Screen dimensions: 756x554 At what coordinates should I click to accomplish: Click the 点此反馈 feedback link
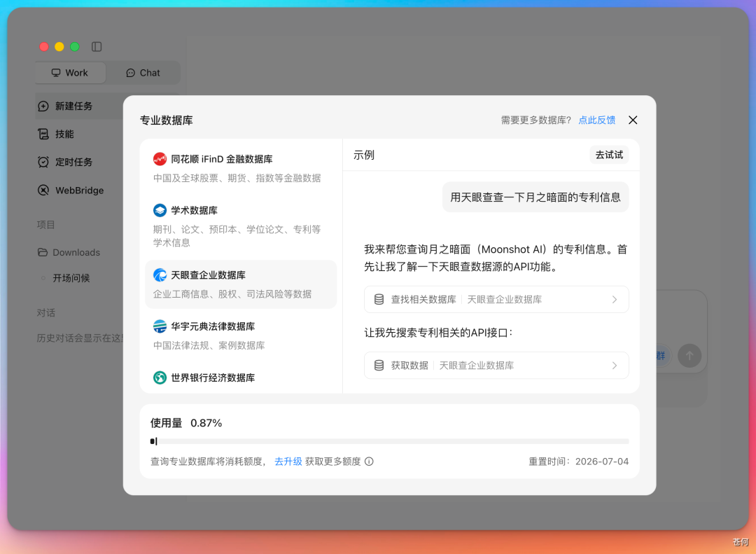(x=597, y=120)
